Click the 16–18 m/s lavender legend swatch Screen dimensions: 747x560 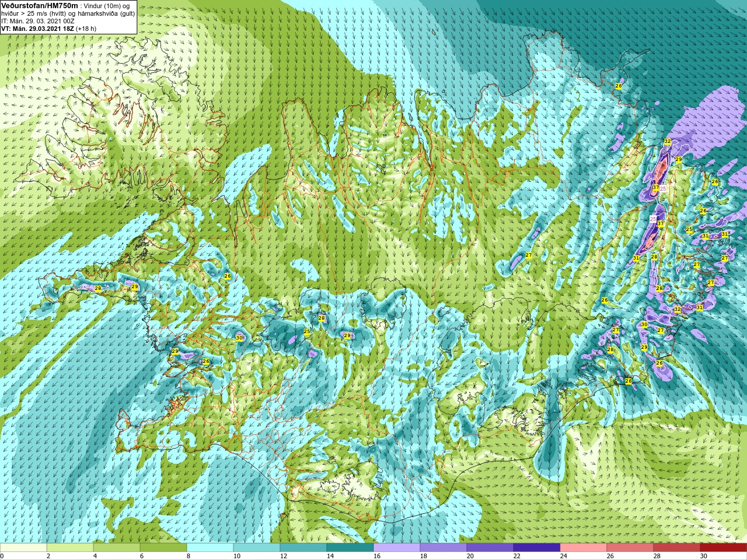[x=397, y=548]
